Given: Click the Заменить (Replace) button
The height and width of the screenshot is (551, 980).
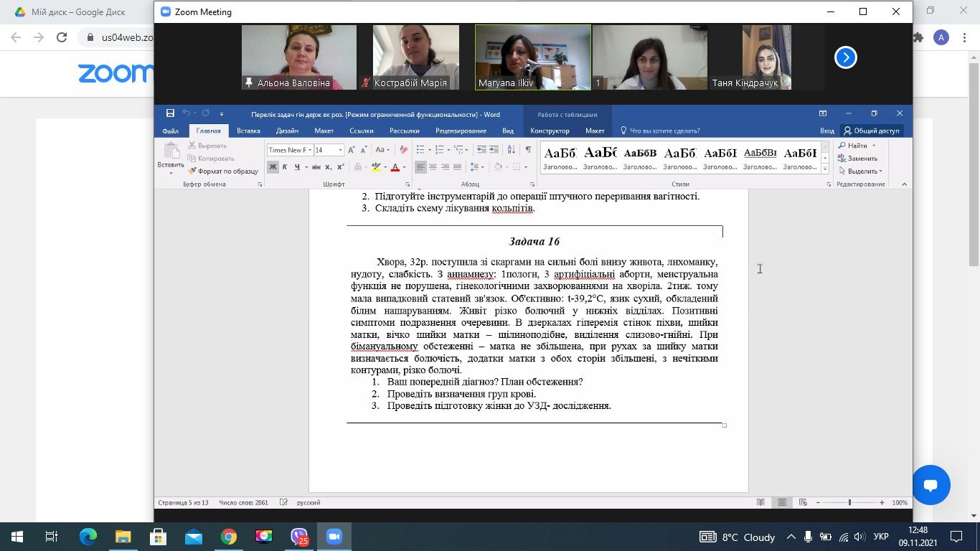Looking at the screenshot, I should (858, 159).
